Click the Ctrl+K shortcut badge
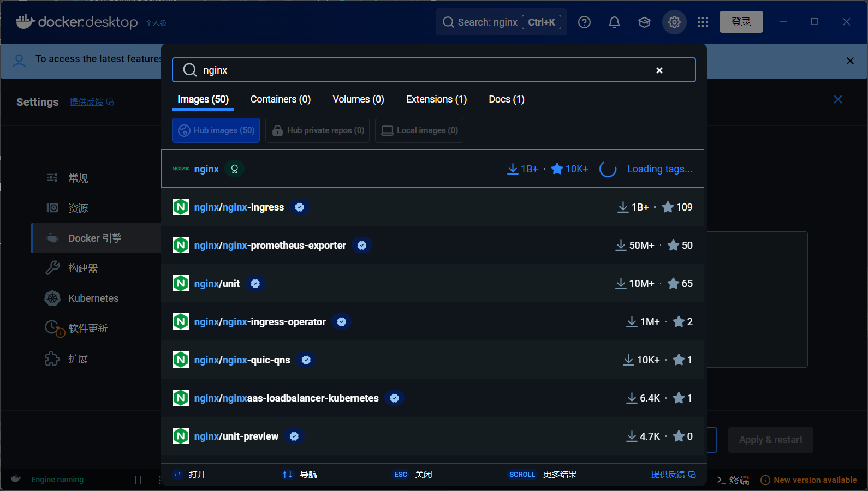The image size is (868, 491). point(542,22)
